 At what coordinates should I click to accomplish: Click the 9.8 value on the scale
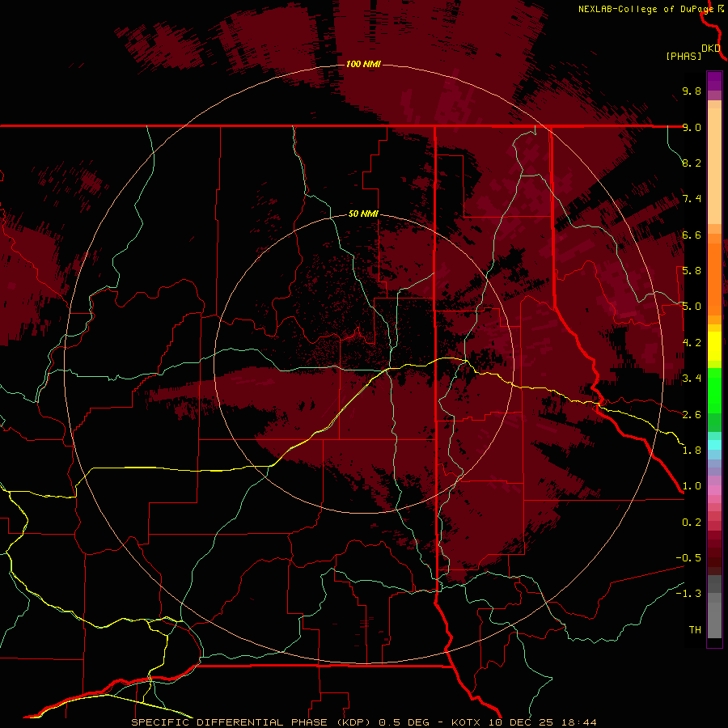pos(692,91)
